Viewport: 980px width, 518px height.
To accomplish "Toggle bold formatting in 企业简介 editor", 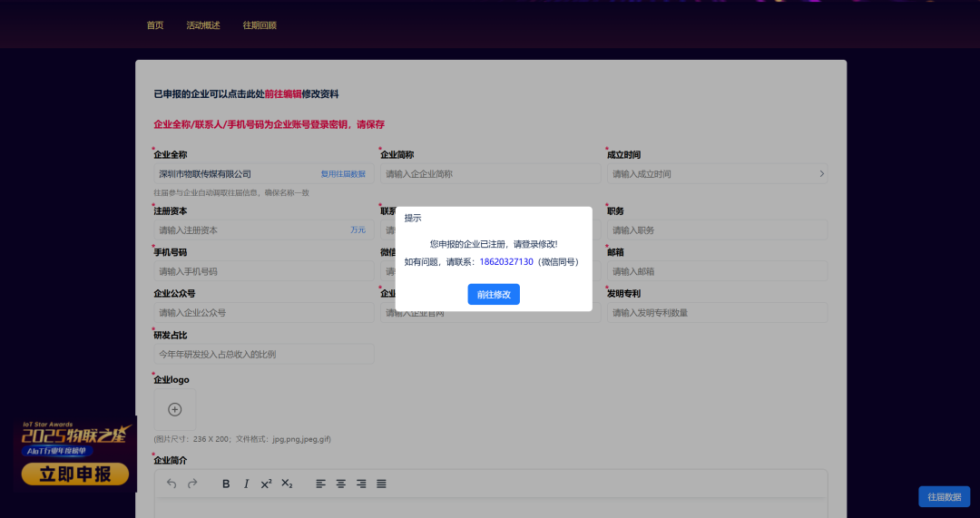I will [226, 484].
